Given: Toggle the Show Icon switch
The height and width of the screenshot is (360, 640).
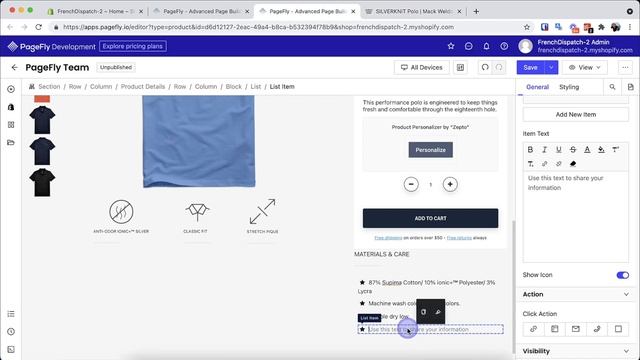Looking at the screenshot, I should point(622,275).
